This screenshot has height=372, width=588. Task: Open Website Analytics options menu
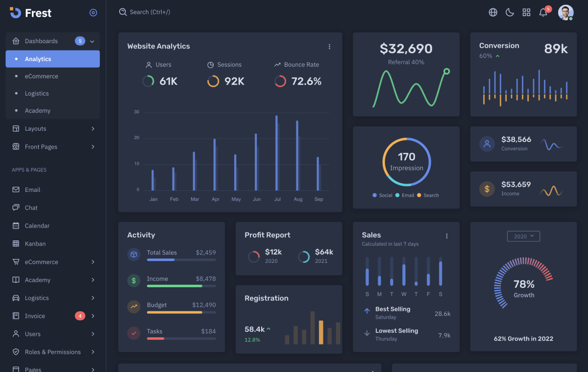coord(329,46)
